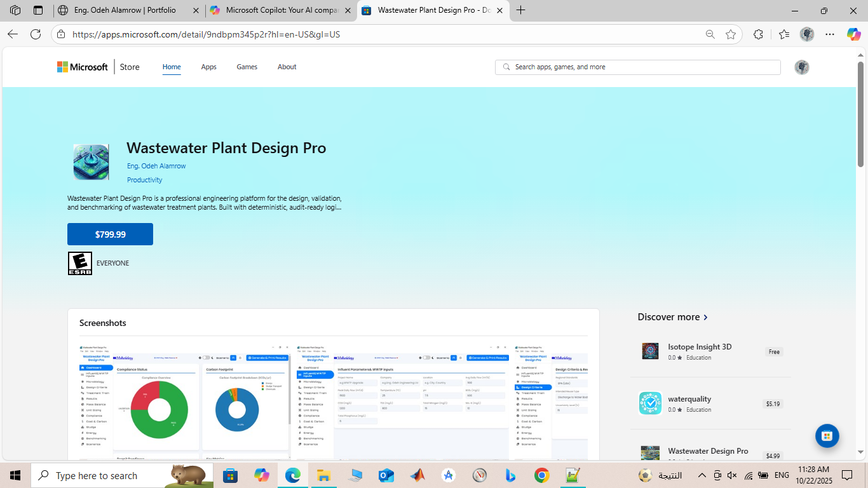Click the $799.99 purchase button
This screenshot has height=488, width=868.
pos(110,234)
